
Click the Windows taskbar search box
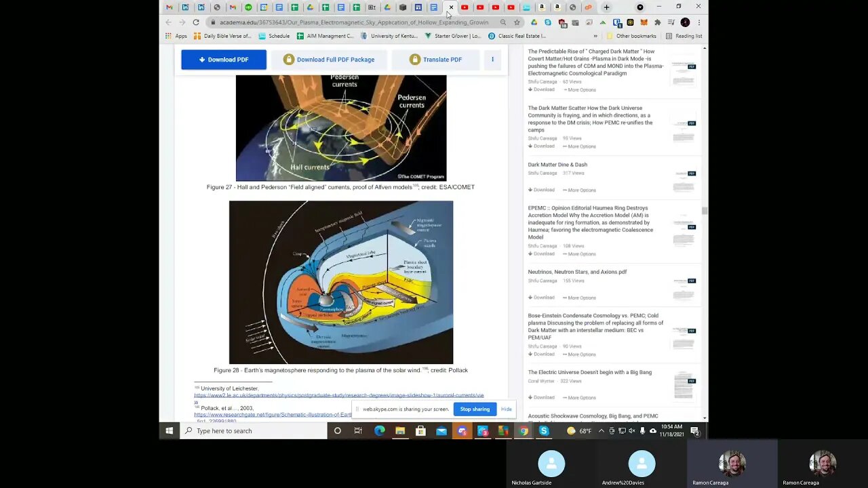pyautogui.click(x=254, y=430)
